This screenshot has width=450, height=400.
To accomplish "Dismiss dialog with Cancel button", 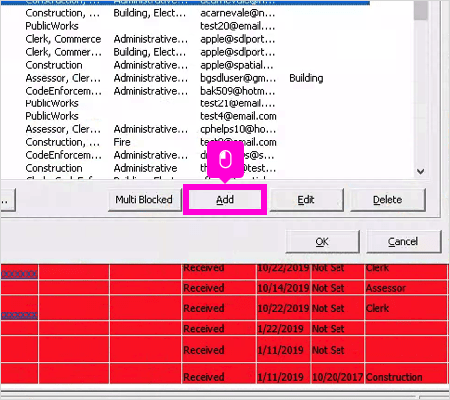I will [x=403, y=242].
